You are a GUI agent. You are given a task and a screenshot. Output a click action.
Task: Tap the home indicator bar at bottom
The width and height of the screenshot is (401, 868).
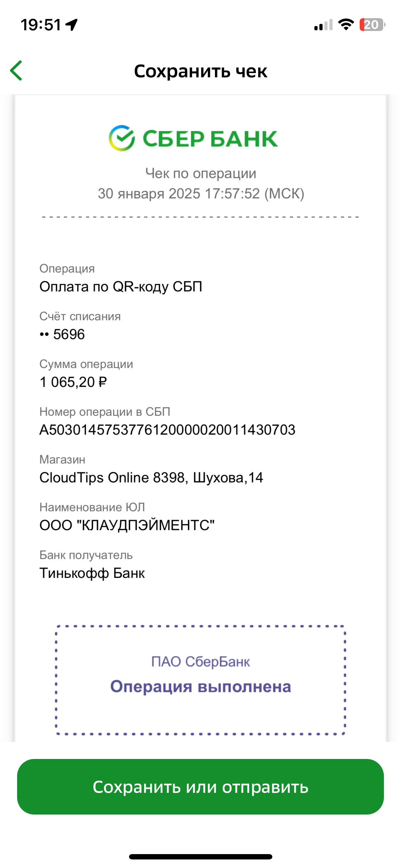(200, 857)
